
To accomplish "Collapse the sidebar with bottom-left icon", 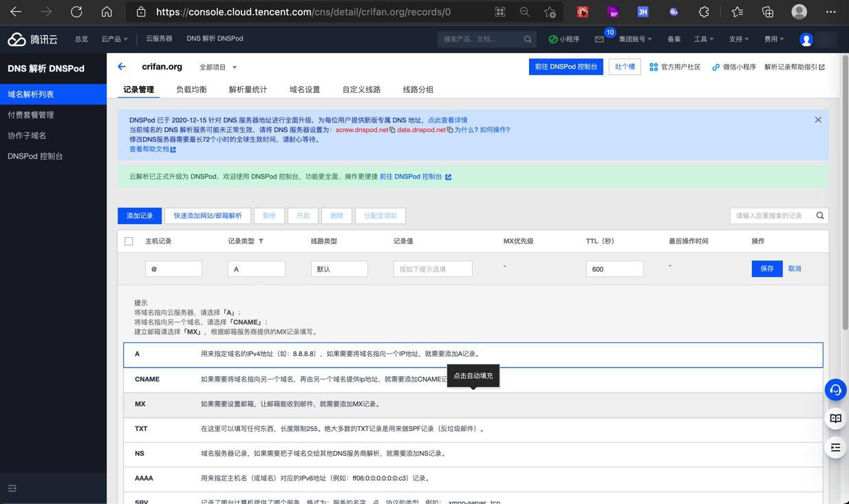I will point(12,488).
